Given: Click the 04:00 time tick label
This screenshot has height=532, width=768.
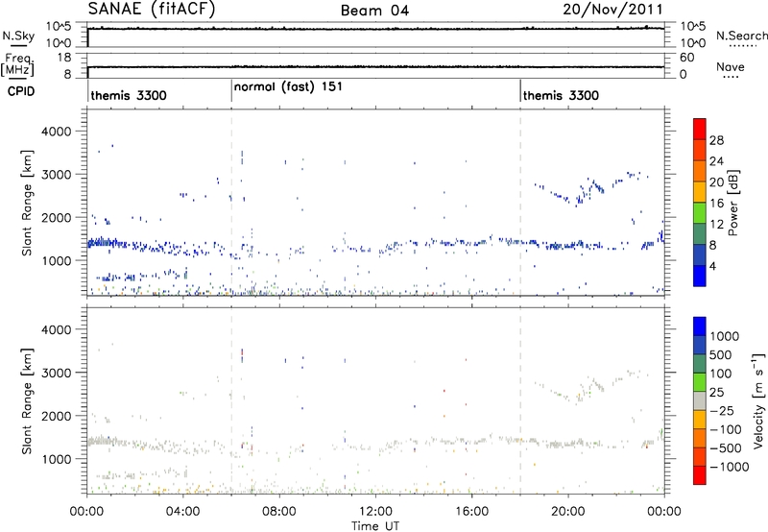Looking at the screenshot, I should click(x=182, y=512).
